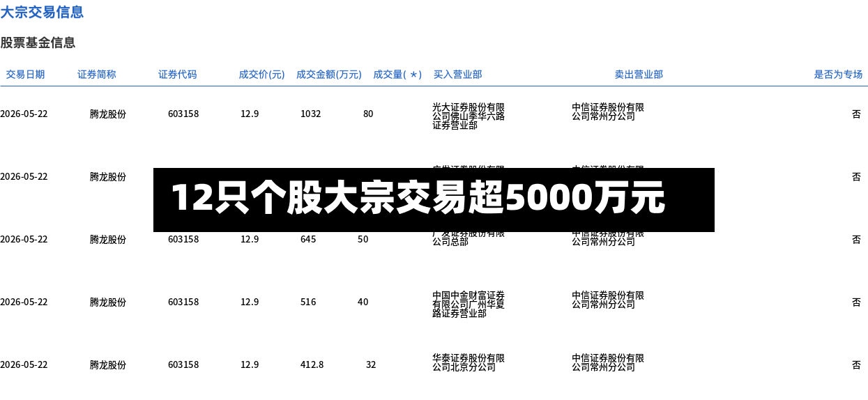
Task: Click the 成交量(＊) column header
Action: click(x=397, y=75)
